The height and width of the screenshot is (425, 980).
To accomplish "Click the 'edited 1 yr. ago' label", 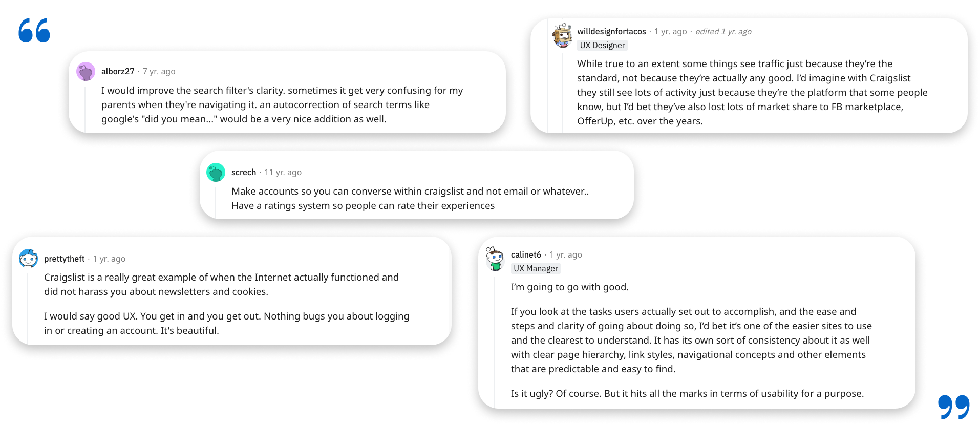I will [x=723, y=31].
